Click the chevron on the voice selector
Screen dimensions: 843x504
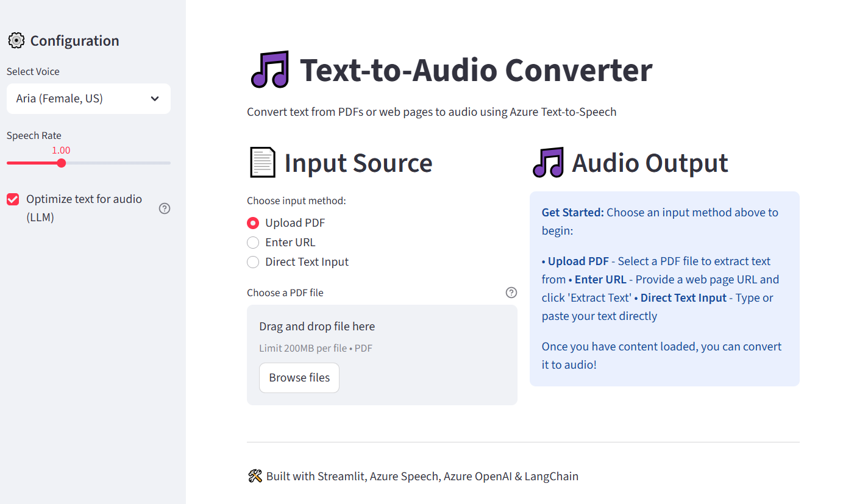(154, 99)
